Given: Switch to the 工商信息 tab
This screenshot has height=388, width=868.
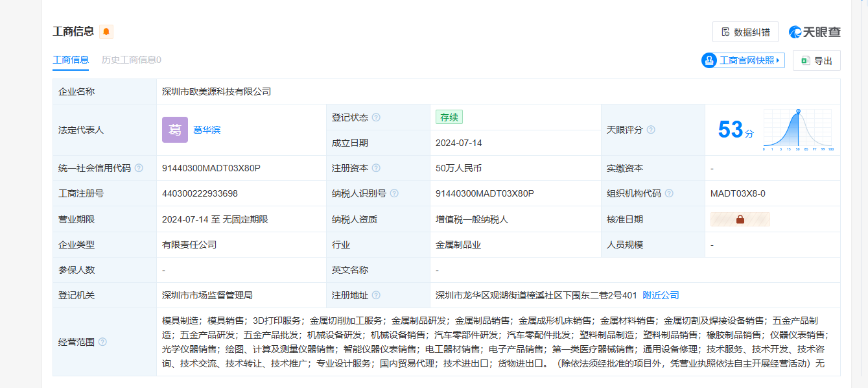Looking at the screenshot, I should tap(71, 60).
